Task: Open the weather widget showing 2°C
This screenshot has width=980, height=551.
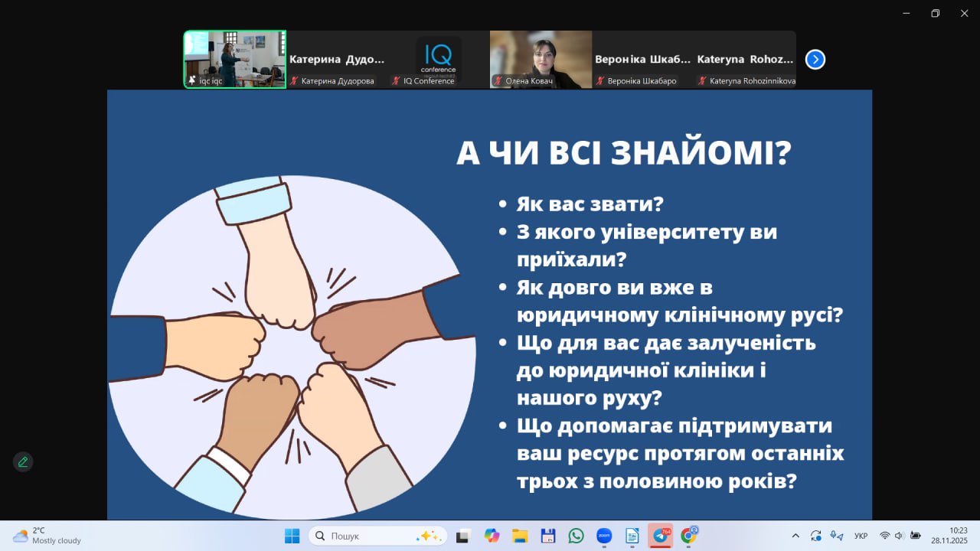Action: tap(46, 536)
